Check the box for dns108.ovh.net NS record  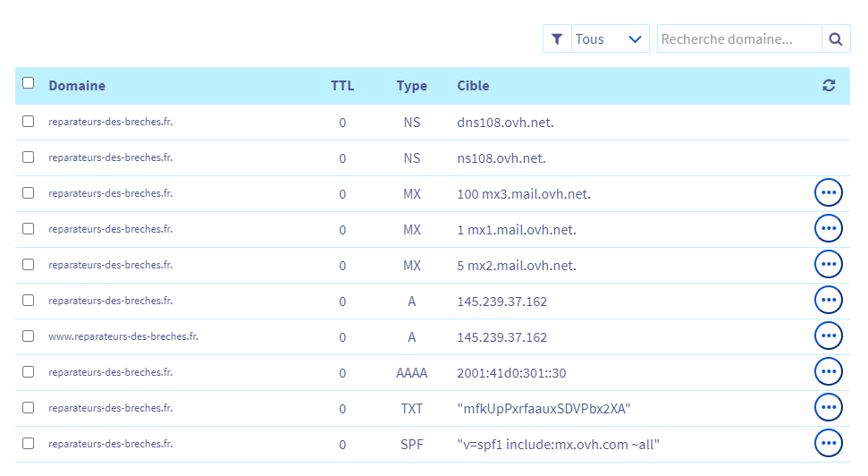(29, 121)
